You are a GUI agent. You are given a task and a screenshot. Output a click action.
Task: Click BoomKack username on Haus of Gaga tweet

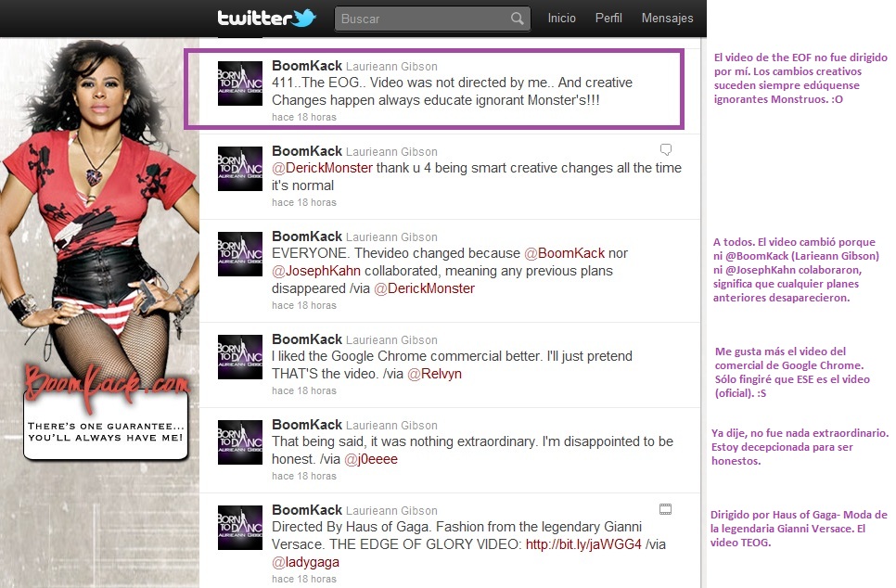[307, 510]
